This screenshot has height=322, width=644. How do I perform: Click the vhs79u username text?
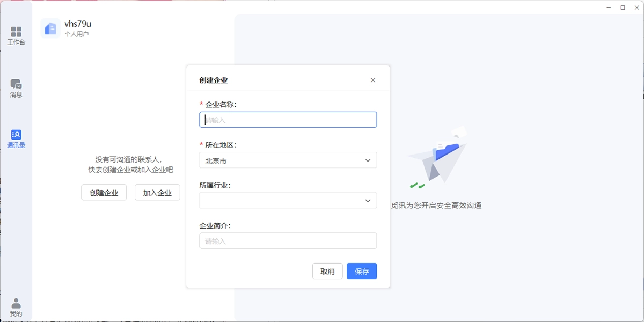coord(77,23)
